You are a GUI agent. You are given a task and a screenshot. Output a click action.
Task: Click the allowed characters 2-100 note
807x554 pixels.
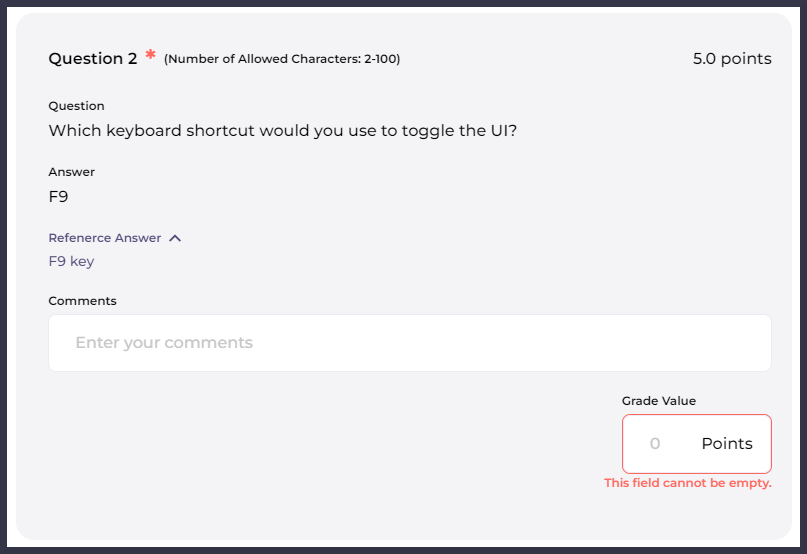(282, 59)
